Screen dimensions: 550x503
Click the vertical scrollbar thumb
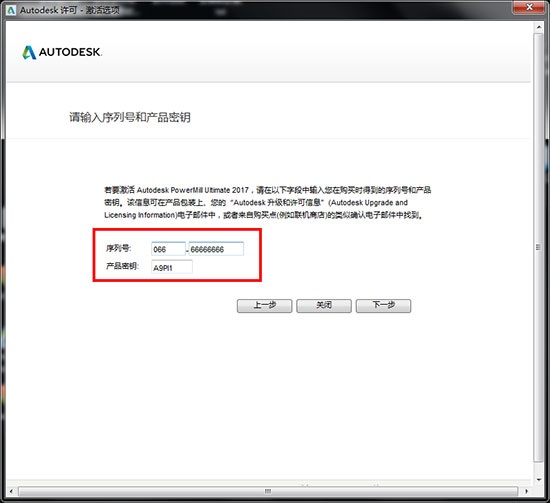pos(538,247)
